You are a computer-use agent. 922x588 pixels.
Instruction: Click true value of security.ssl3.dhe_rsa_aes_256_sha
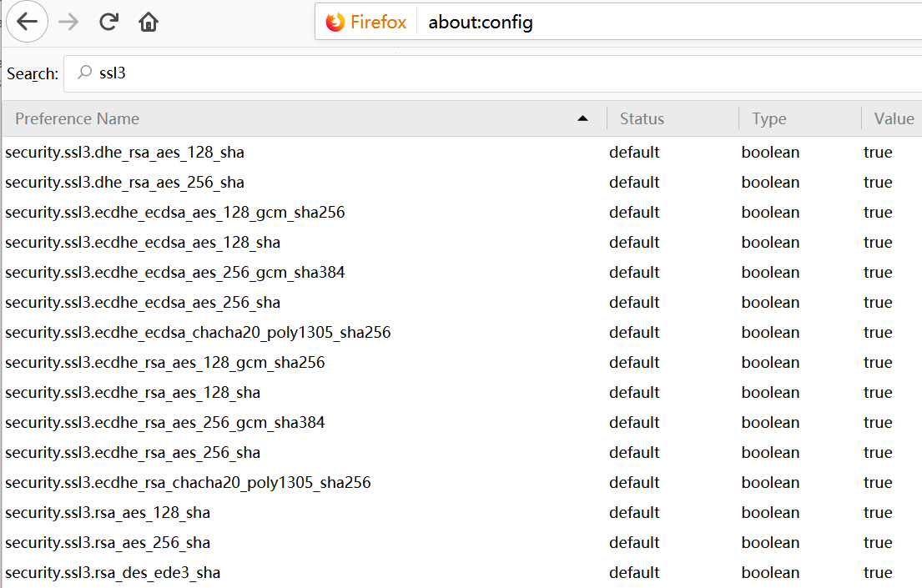(x=878, y=183)
